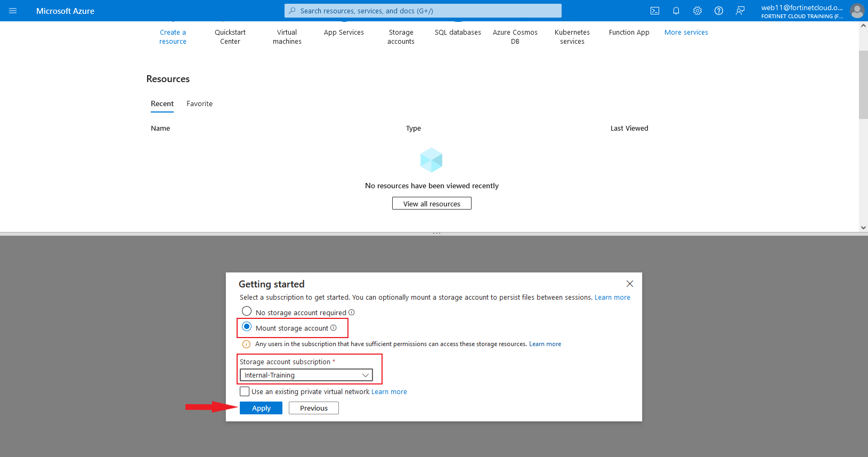Focus the Search resources, services, and docs box
The width and height of the screenshot is (868, 457).
423,11
